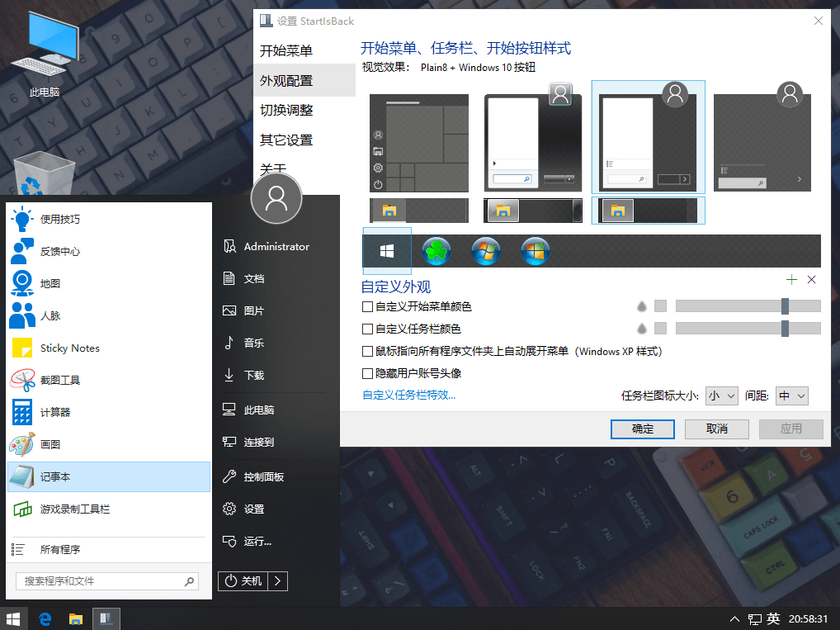Select Windows 10 tile style menu thumbnail
The image size is (840, 630).
419,143
